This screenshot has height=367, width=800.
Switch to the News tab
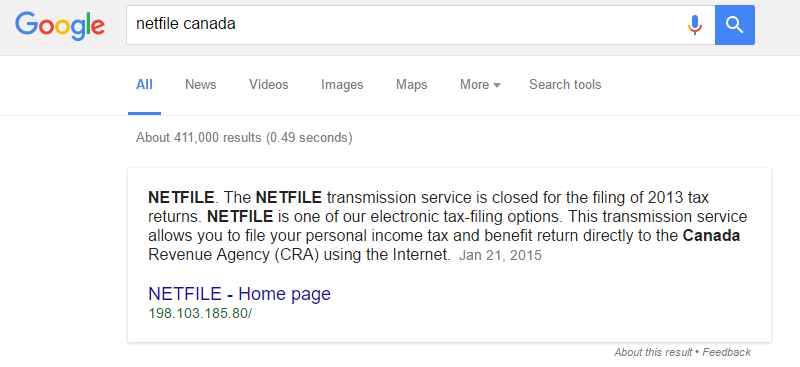point(201,85)
